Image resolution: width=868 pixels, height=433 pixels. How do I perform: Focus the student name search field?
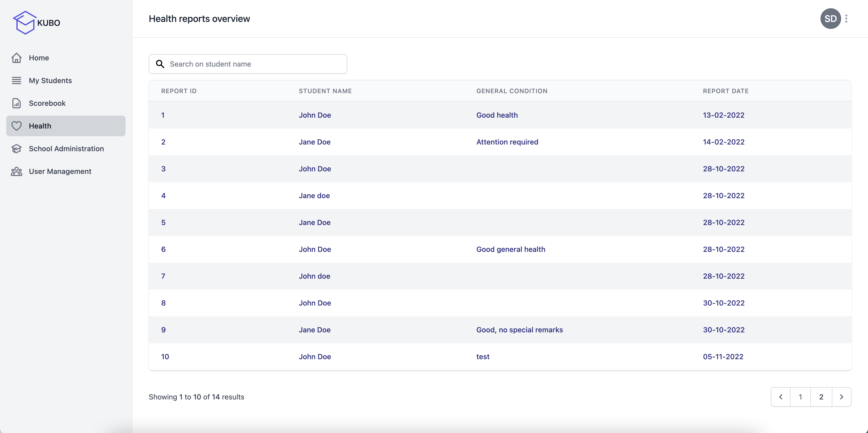248,64
